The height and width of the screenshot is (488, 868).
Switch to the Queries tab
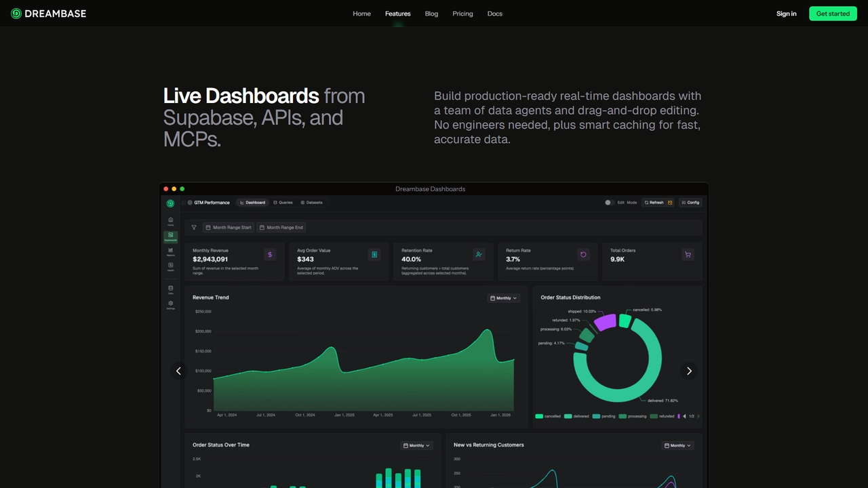click(283, 203)
